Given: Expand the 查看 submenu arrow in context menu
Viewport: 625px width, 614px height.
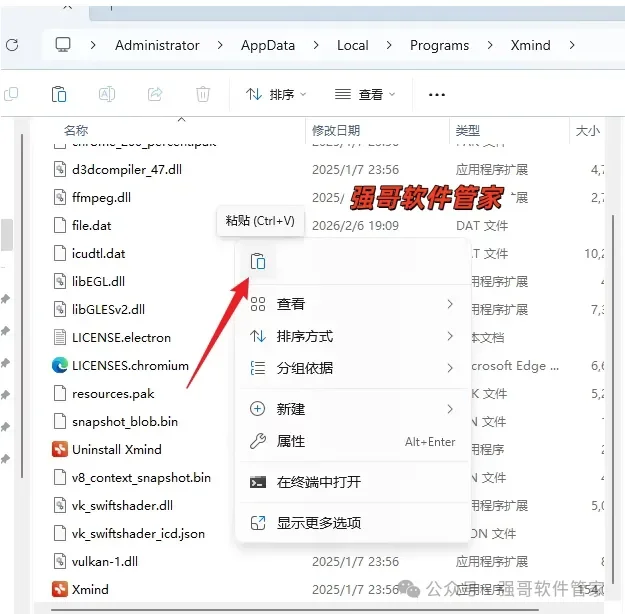Looking at the screenshot, I should (x=450, y=304).
